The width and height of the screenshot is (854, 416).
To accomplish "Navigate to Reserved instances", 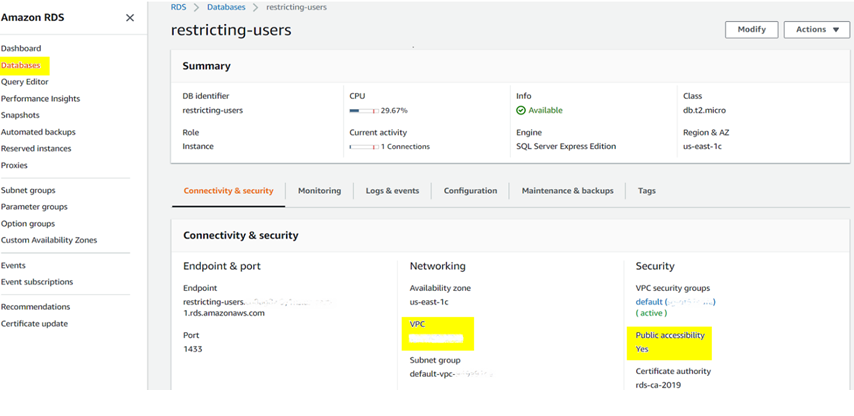I will (x=36, y=148).
